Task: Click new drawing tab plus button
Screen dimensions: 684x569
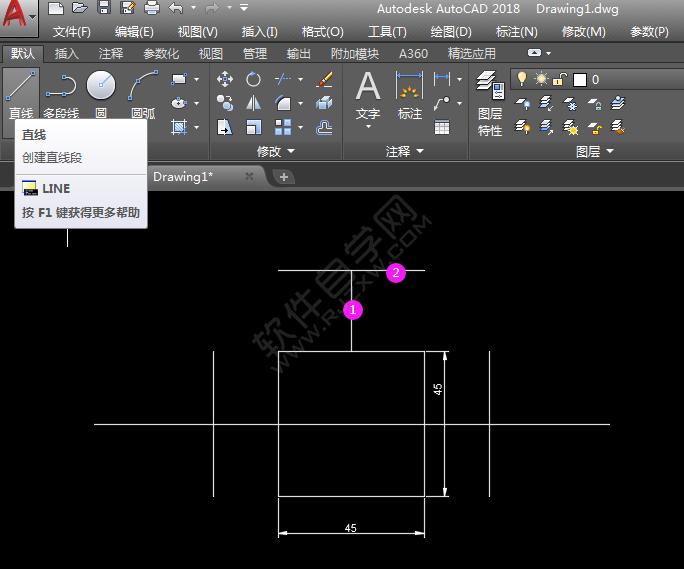Action: 284,177
